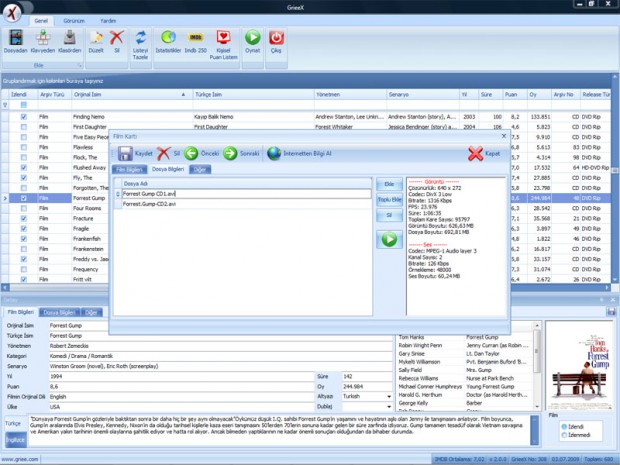
Task: Toggle İzlendi checkbox for First Daughter
Action: [24, 127]
